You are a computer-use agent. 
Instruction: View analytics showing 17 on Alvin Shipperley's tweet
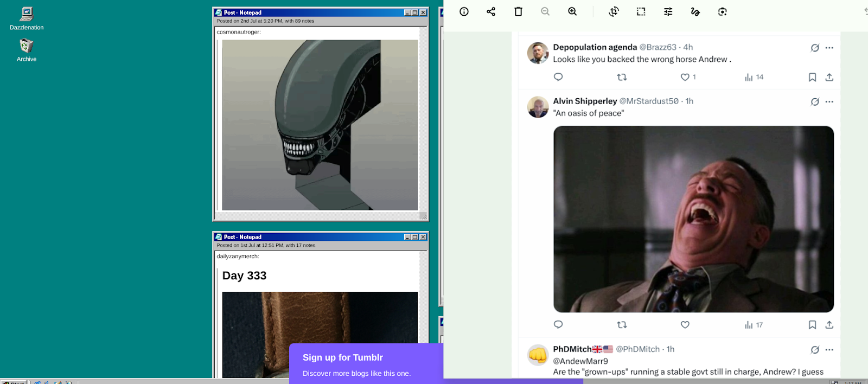click(754, 324)
